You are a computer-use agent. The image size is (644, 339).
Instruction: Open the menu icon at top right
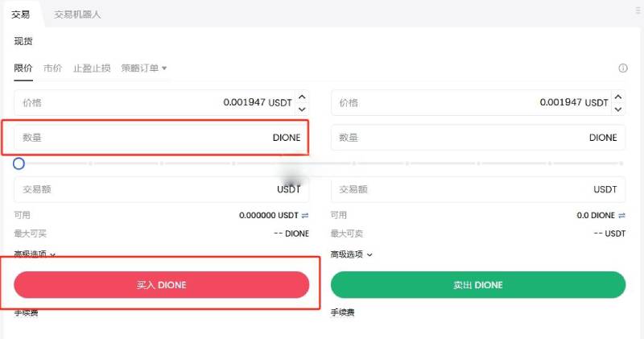tap(638, 10)
